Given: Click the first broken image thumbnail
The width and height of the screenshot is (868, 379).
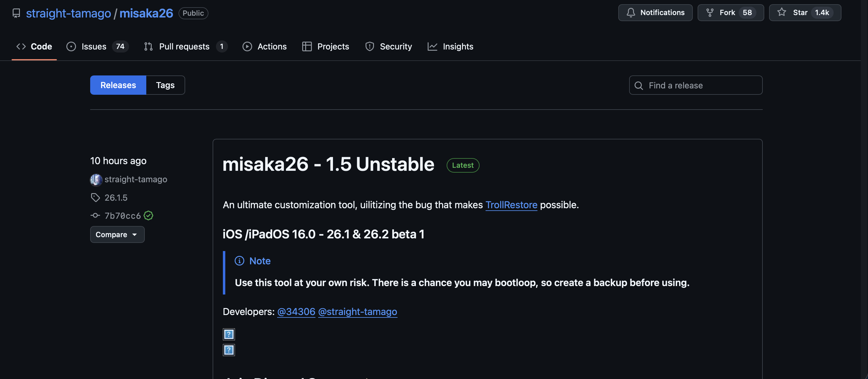Looking at the screenshot, I should 229,334.
